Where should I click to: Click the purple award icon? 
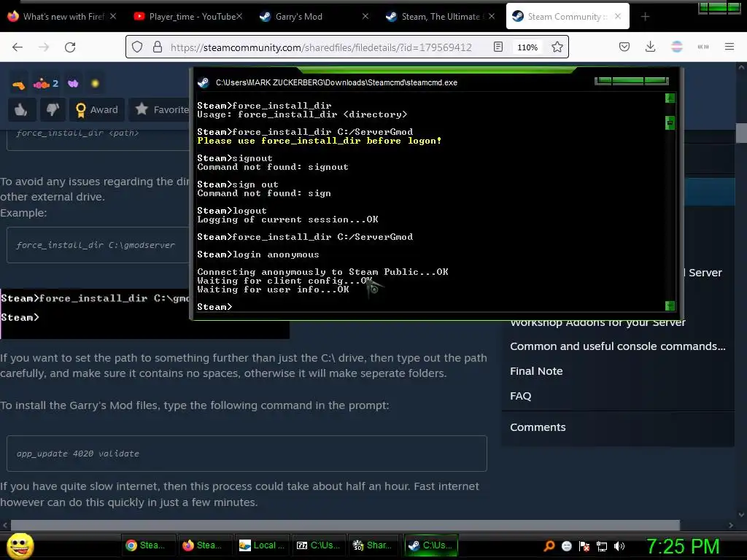[73, 84]
